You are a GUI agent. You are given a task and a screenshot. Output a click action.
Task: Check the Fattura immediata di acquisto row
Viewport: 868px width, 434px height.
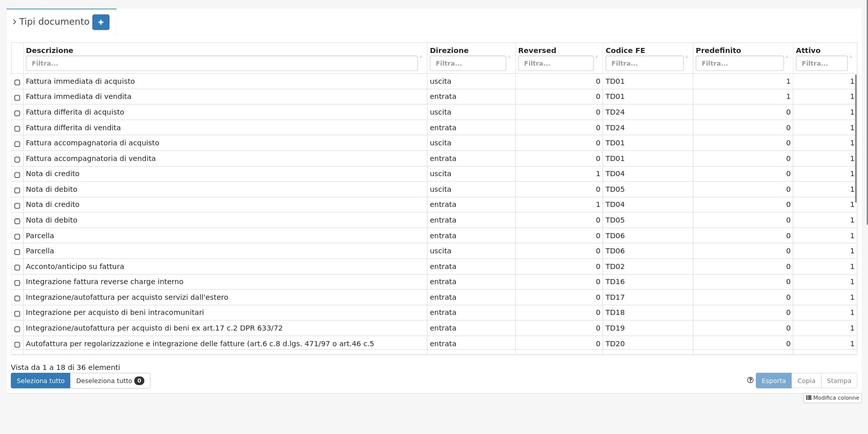(17, 82)
